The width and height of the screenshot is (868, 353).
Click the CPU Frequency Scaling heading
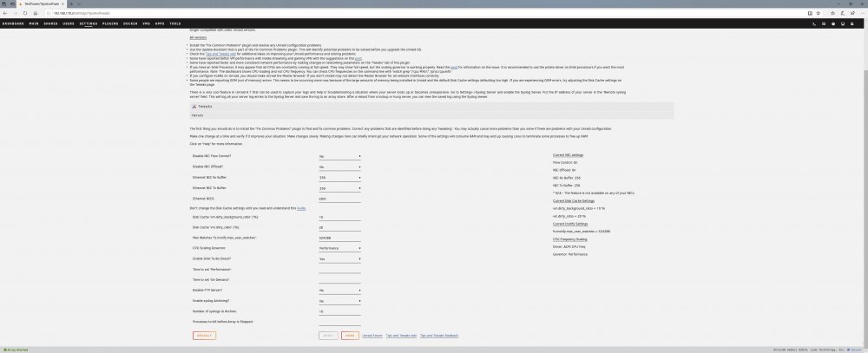[570, 239]
